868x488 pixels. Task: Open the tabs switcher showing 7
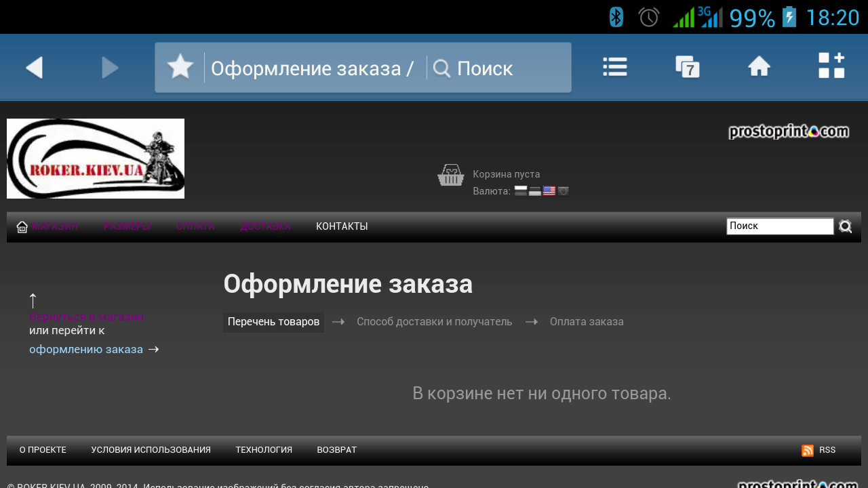click(687, 67)
